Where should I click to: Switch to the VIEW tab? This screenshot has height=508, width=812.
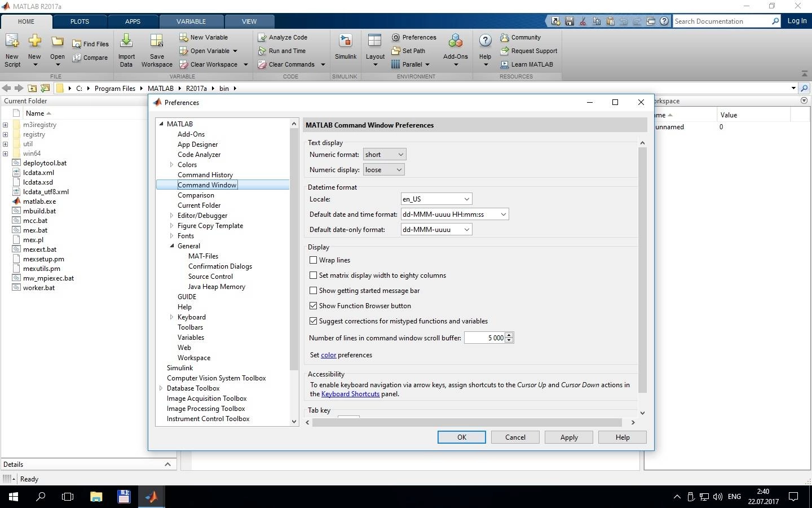pyautogui.click(x=249, y=21)
